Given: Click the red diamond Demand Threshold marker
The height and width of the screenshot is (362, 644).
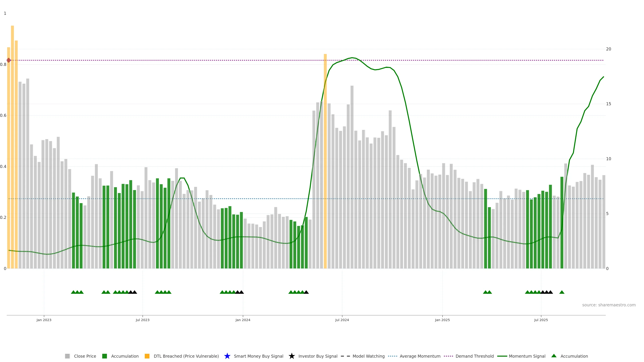Looking at the screenshot, I should point(9,60).
